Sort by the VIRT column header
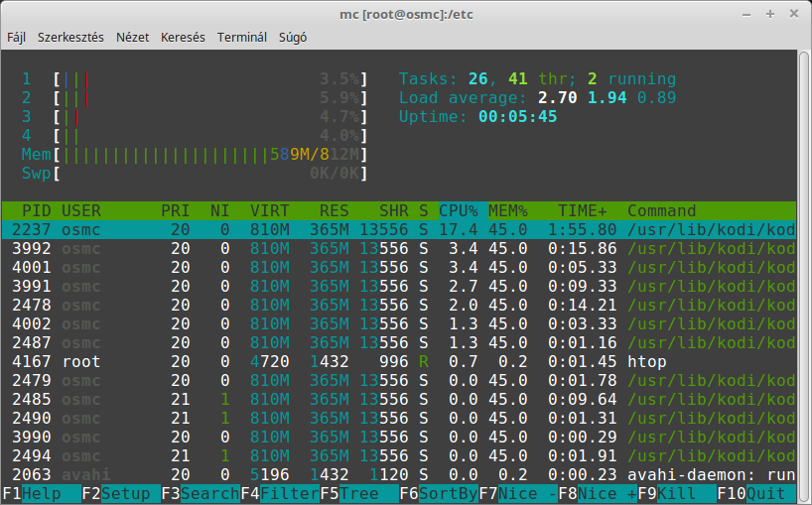 (x=270, y=211)
